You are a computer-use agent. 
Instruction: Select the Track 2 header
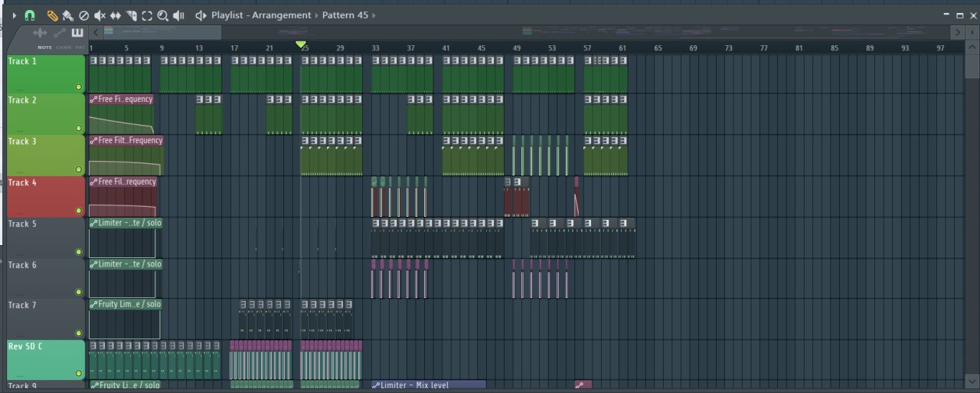pos(45,114)
